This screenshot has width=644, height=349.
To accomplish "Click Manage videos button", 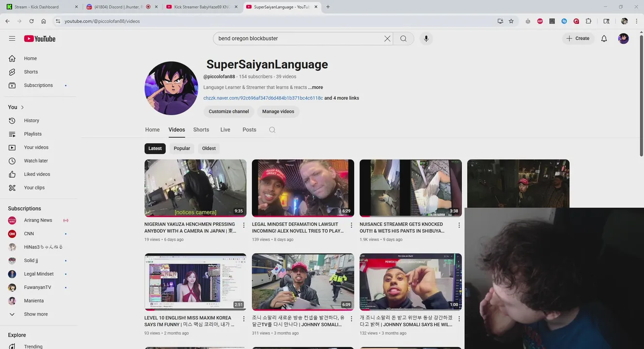I will pos(278,111).
